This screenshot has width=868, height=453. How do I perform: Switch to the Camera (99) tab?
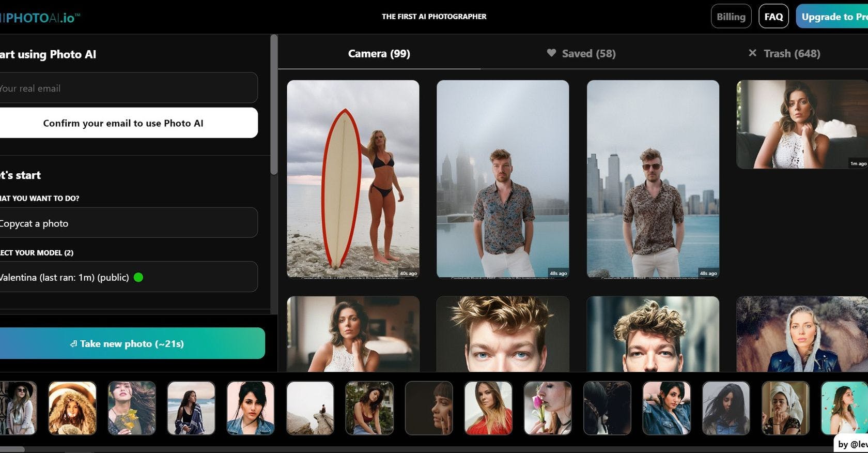[x=379, y=53]
